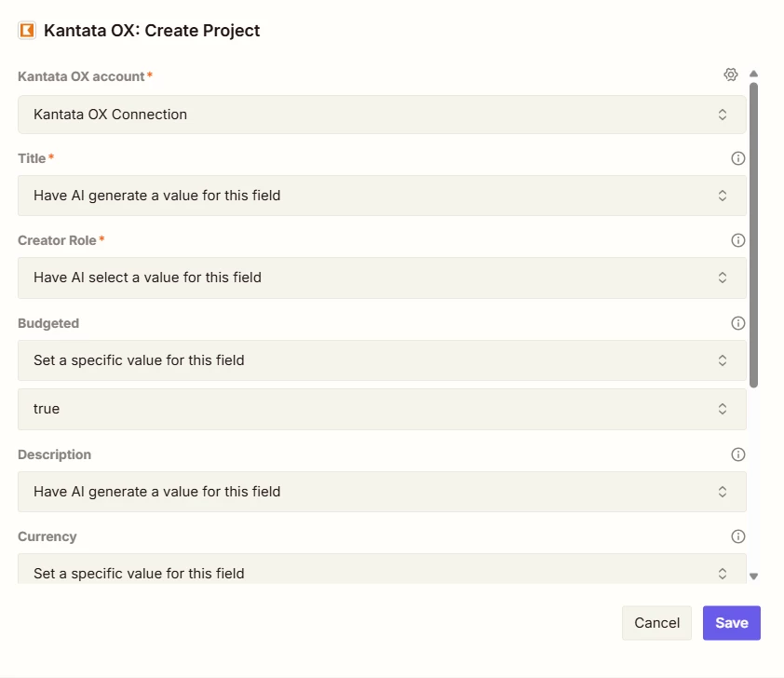This screenshot has height=678, width=784.
Task: Open the Creator Role mode dropdown
Action: [x=382, y=278]
